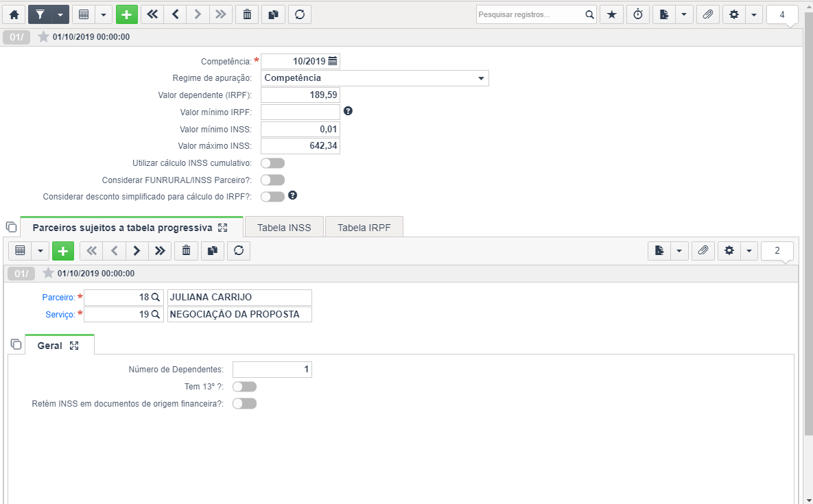Jump to first record in main toolbar
The height and width of the screenshot is (504, 813).
(152, 14)
